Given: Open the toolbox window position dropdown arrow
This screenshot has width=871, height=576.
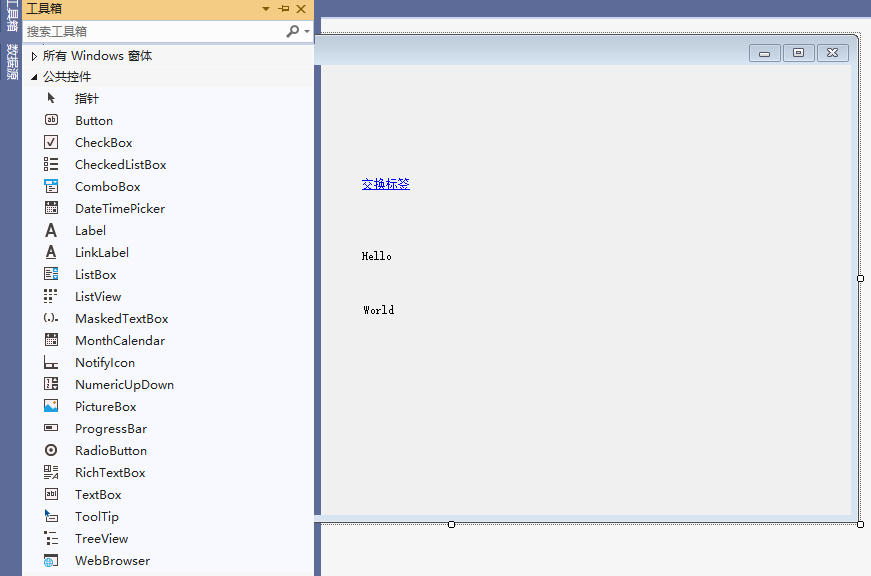Looking at the screenshot, I should click(266, 9).
